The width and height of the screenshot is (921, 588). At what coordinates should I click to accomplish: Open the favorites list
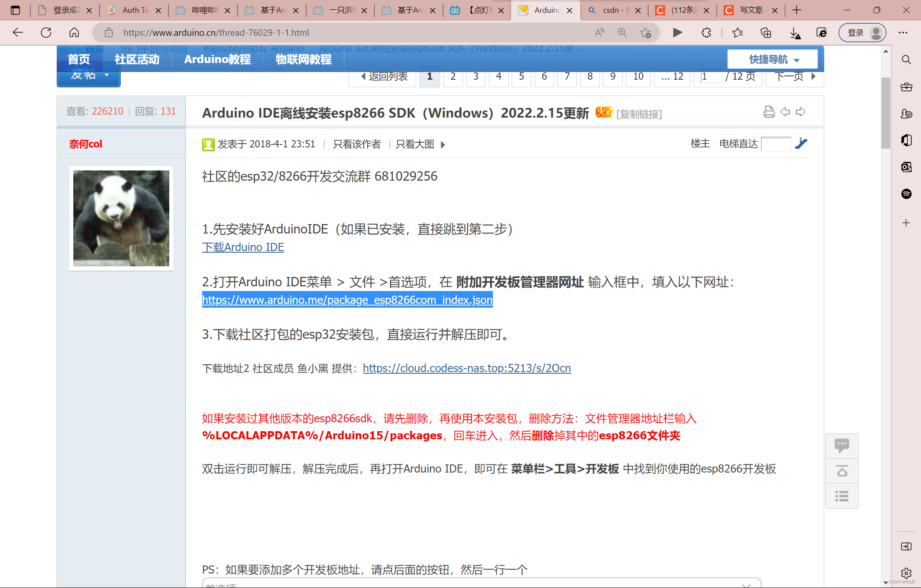[737, 33]
